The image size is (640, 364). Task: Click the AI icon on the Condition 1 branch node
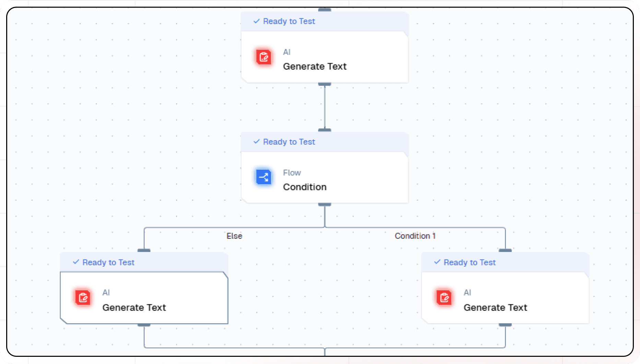[444, 298]
